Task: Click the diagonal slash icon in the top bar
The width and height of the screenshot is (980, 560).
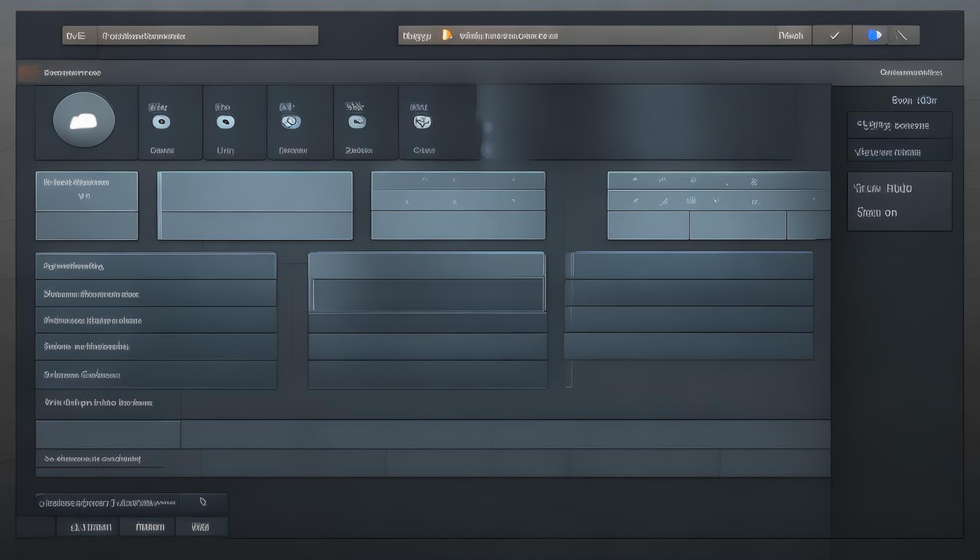Action: point(902,35)
